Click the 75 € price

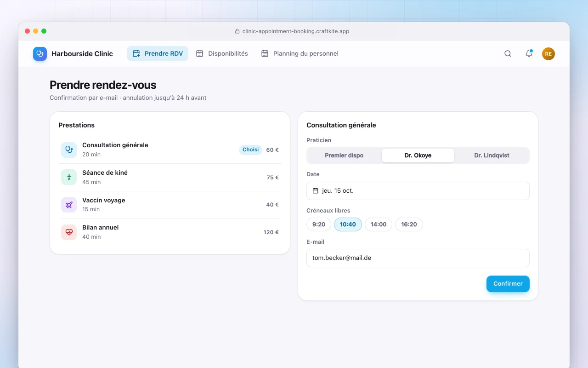click(273, 178)
